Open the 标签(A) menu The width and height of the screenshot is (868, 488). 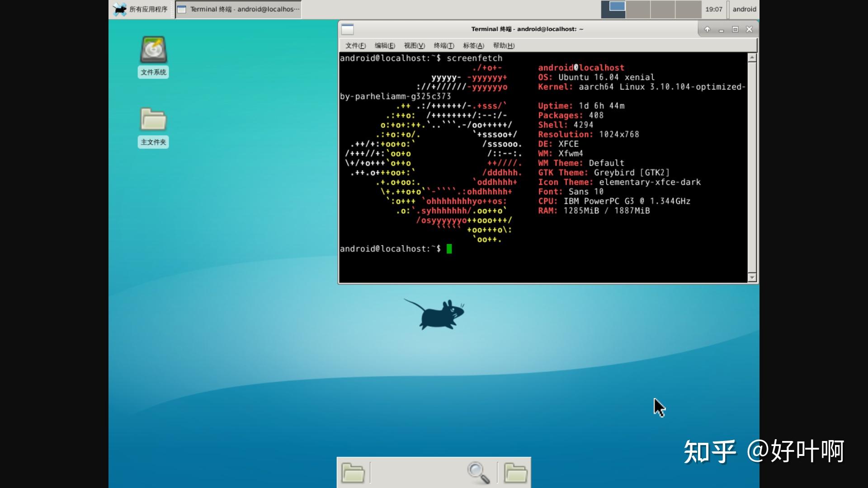pyautogui.click(x=474, y=45)
